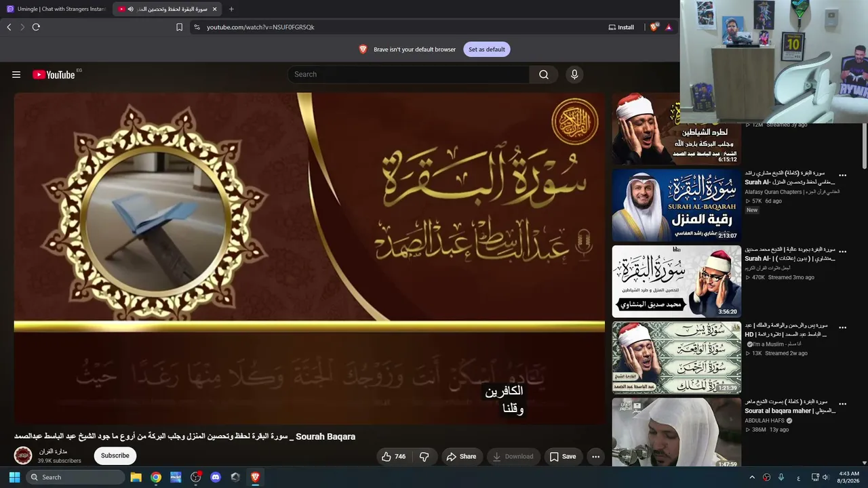868x488 pixels.
Task: Play the 3:56:20 Minshawi video thumbnail
Action: (676, 281)
